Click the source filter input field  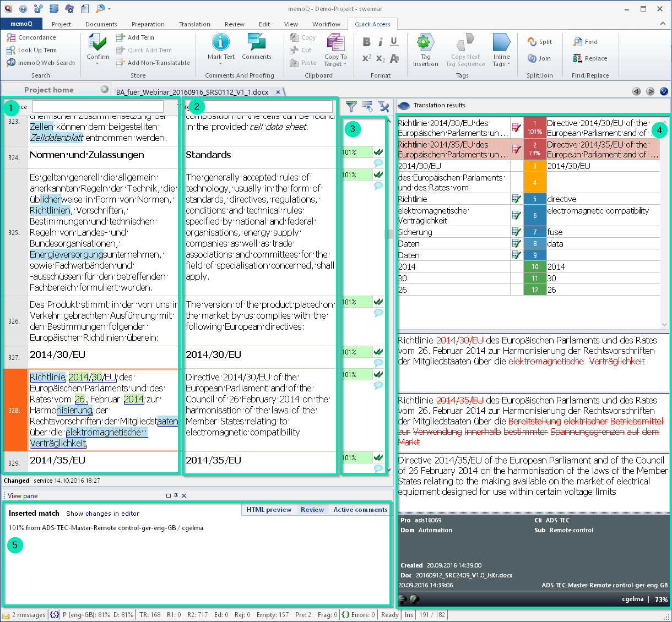tap(98, 106)
